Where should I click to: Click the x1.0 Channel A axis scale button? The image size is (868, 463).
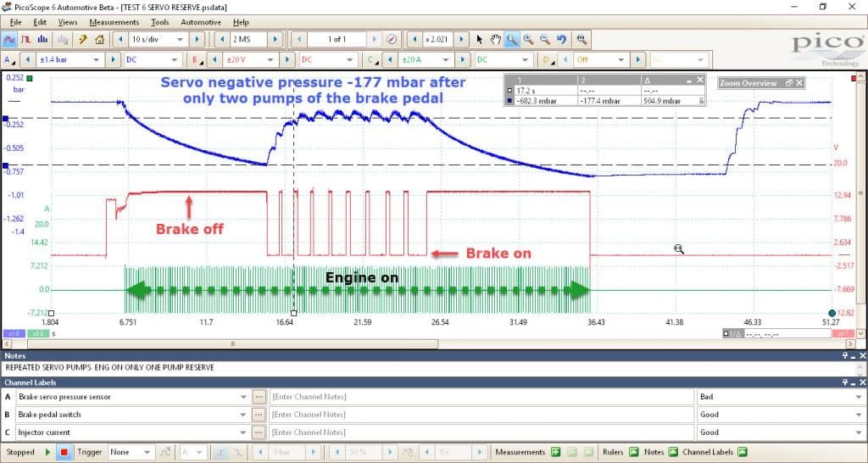click(x=14, y=334)
